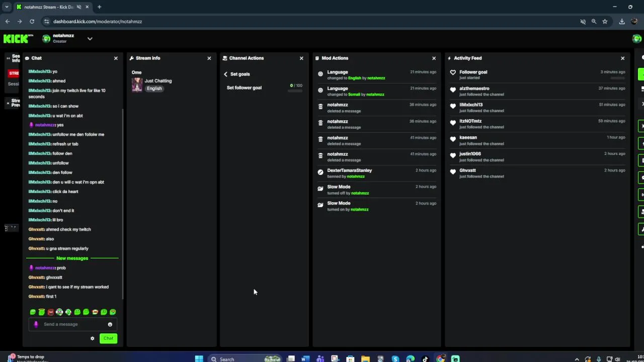Click the Just Chatting category name

click(158, 80)
